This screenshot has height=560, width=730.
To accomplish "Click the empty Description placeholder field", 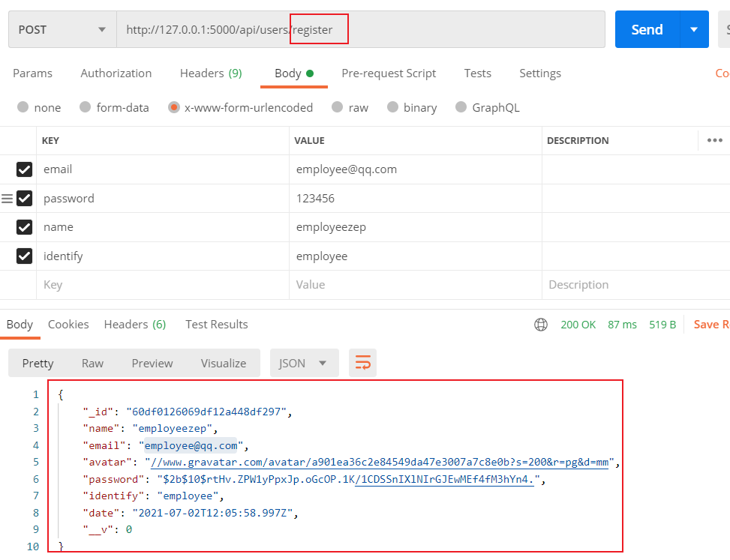I will pyautogui.click(x=636, y=285).
